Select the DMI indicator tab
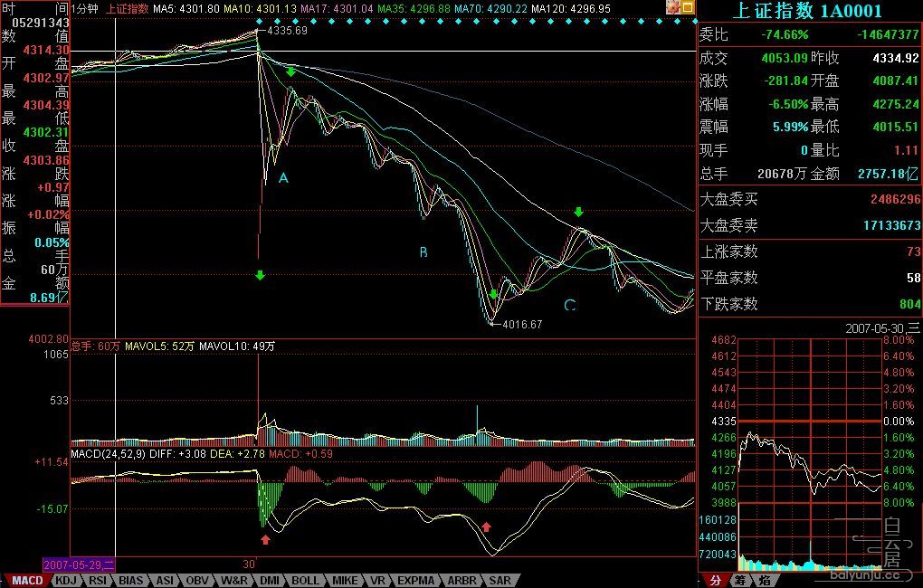The height and width of the screenshot is (588, 923). point(270,581)
